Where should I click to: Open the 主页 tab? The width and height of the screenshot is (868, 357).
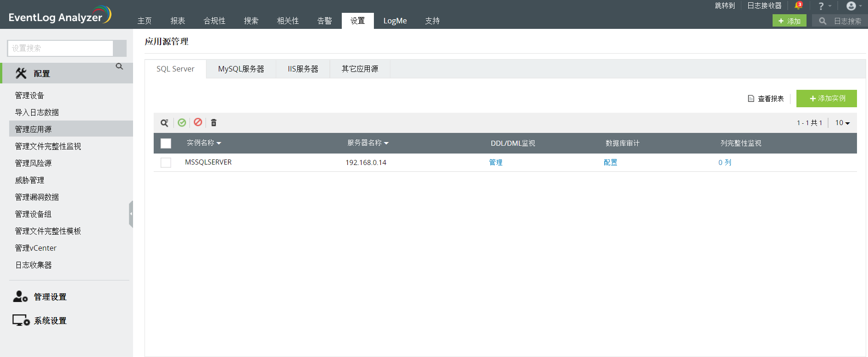pyautogui.click(x=145, y=21)
